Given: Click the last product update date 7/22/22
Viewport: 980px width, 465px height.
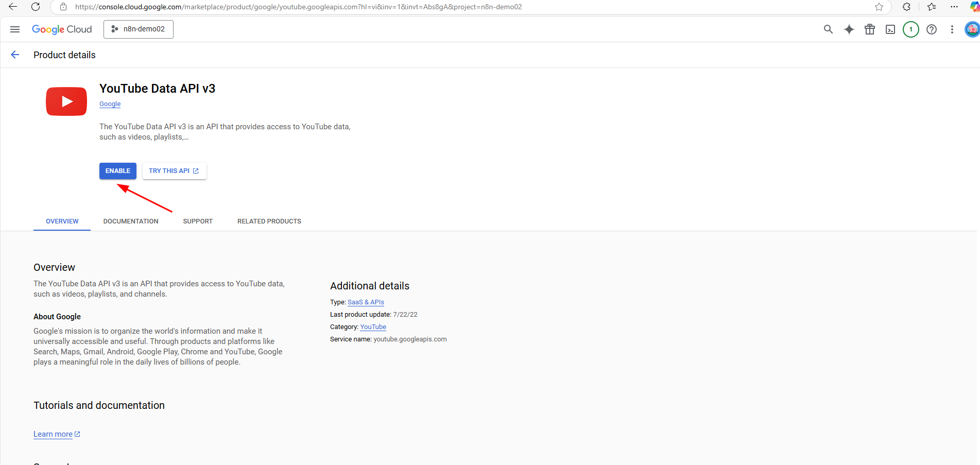Looking at the screenshot, I should tap(405, 315).
